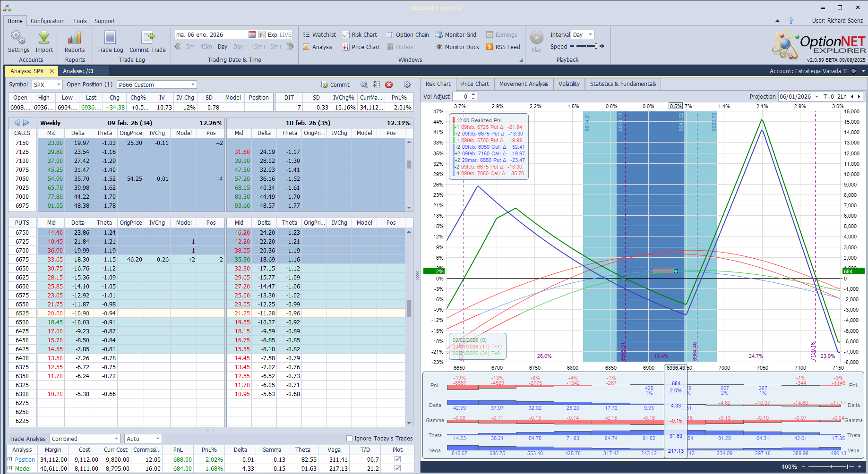
Task: Open the Watchlist window
Action: click(x=319, y=34)
